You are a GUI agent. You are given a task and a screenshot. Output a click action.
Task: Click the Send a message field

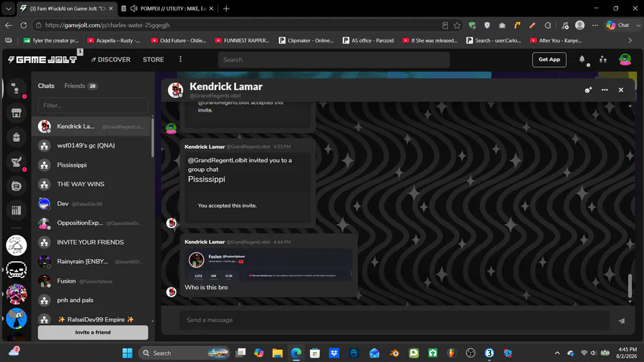pos(394,320)
